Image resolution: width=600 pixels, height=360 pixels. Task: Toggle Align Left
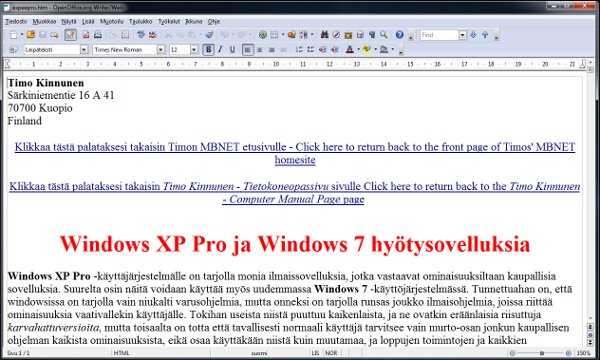pyautogui.click(x=248, y=49)
